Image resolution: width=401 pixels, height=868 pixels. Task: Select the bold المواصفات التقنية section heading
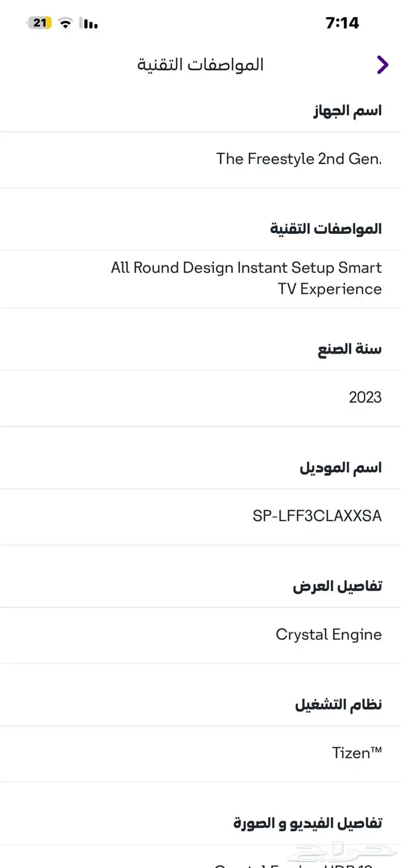[325, 229]
